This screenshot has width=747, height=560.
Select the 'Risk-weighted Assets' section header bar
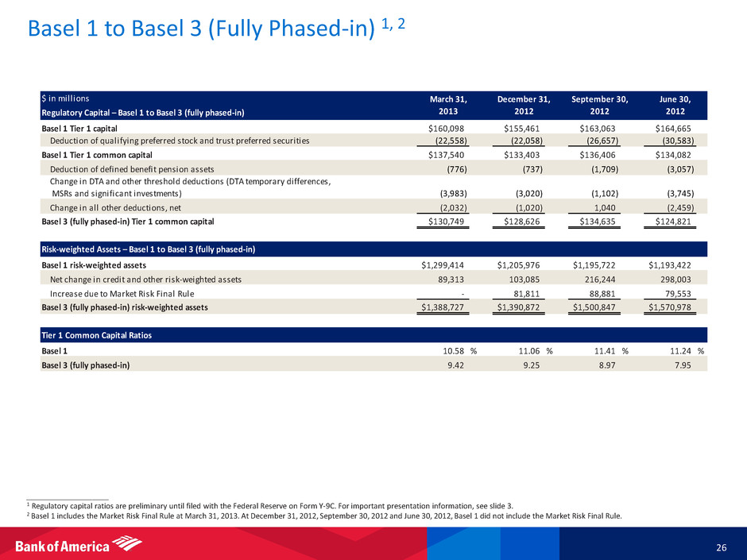[x=148, y=249]
